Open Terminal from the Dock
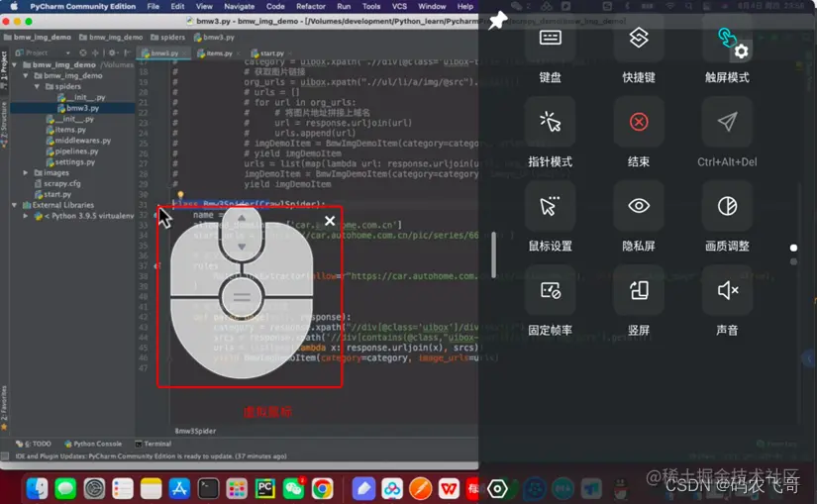This screenshot has width=817, height=504. [208, 488]
